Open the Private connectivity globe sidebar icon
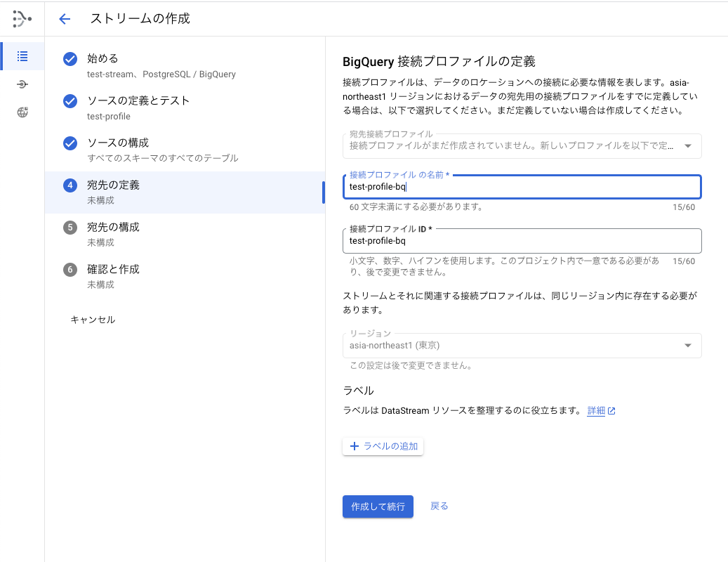Image resolution: width=728 pixels, height=562 pixels. [x=22, y=112]
